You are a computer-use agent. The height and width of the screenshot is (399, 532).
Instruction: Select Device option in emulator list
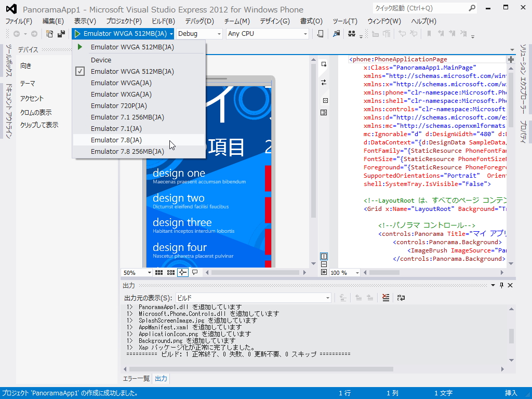coord(139,60)
